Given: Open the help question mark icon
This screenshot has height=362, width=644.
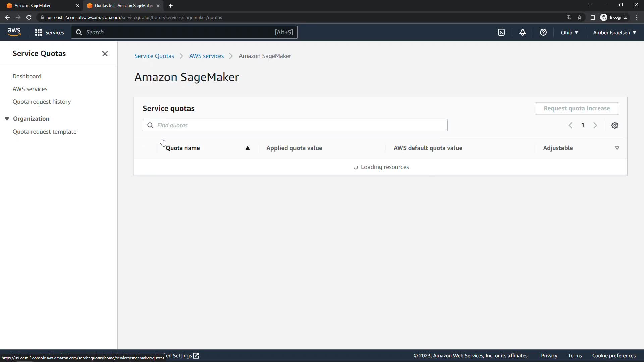Looking at the screenshot, I should coord(543,32).
